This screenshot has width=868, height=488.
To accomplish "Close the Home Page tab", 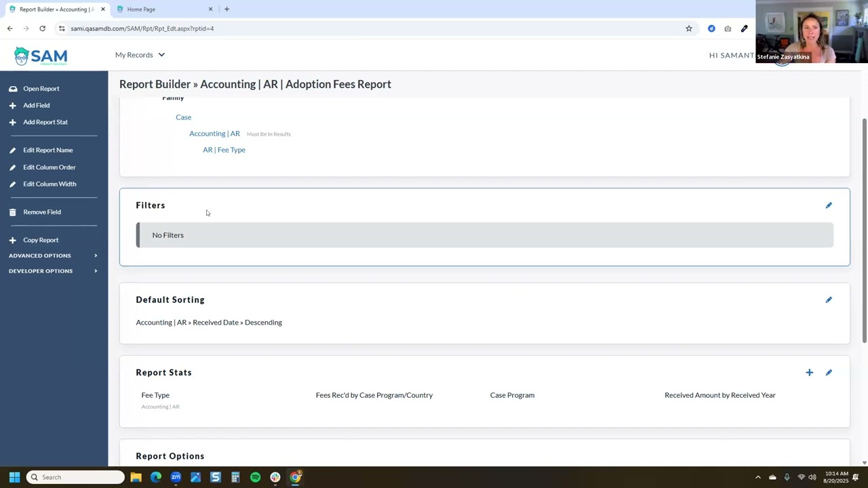I will click(210, 9).
